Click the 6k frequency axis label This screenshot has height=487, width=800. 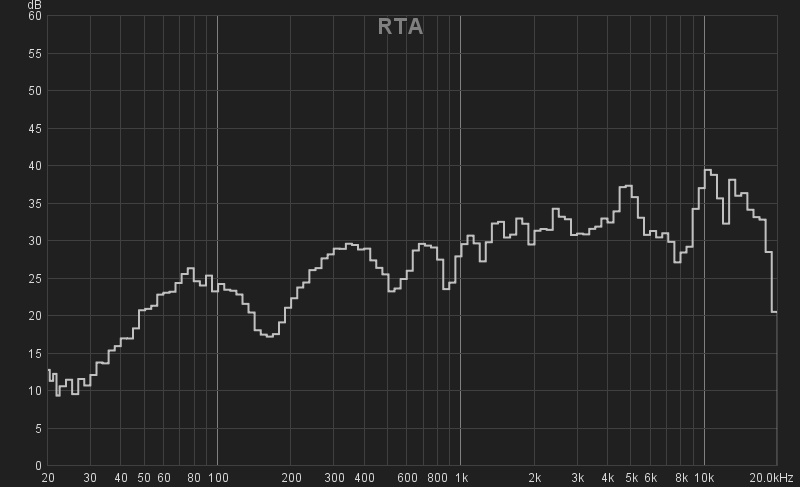pos(651,478)
